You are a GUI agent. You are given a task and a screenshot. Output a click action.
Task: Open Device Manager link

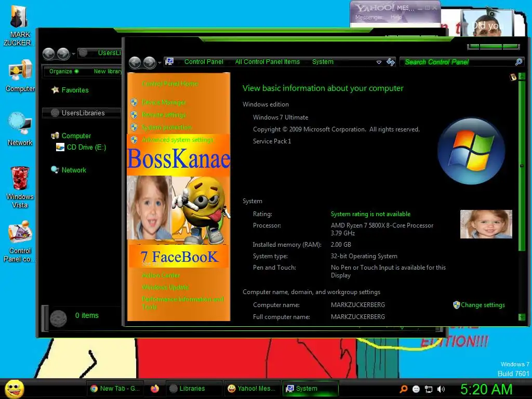tap(164, 102)
